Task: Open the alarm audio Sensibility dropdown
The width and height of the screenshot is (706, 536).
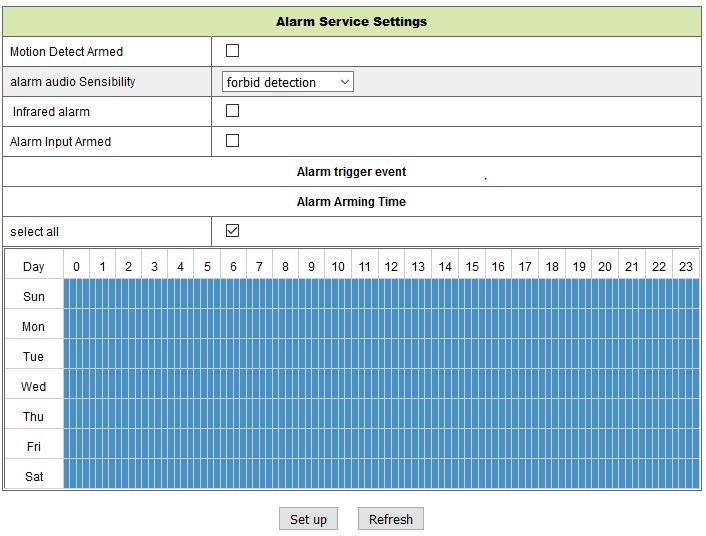Action: coord(287,82)
